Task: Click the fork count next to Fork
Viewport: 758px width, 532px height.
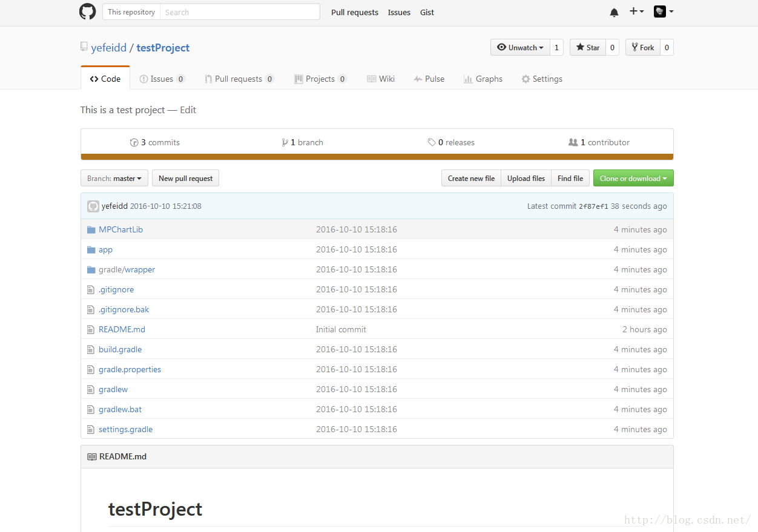Action: coord(667,47)
